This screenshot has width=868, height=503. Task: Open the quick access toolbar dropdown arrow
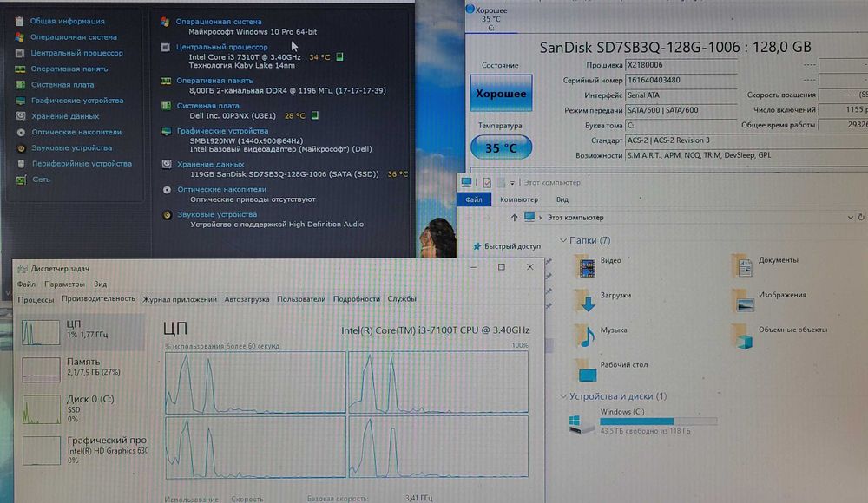(x=513, y=183)
